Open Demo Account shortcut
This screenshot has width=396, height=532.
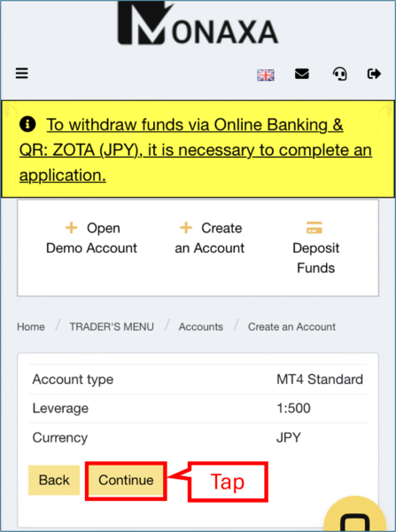coord(91,238)
